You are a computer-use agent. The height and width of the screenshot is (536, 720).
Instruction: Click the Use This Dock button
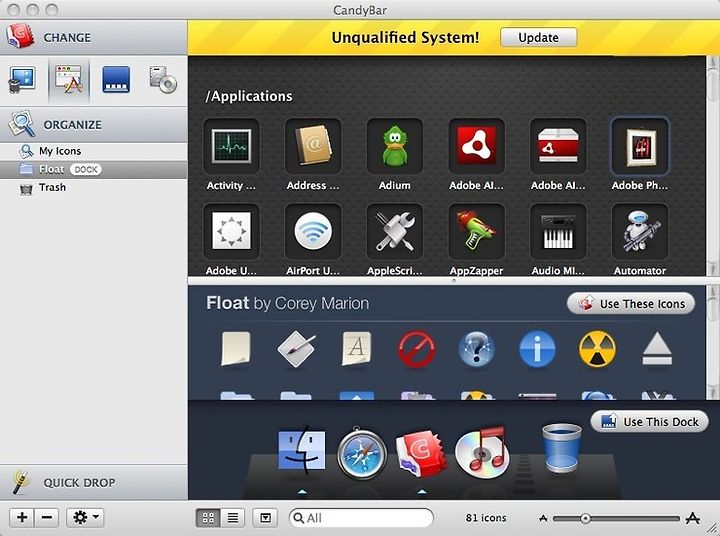tap(649, 422)
